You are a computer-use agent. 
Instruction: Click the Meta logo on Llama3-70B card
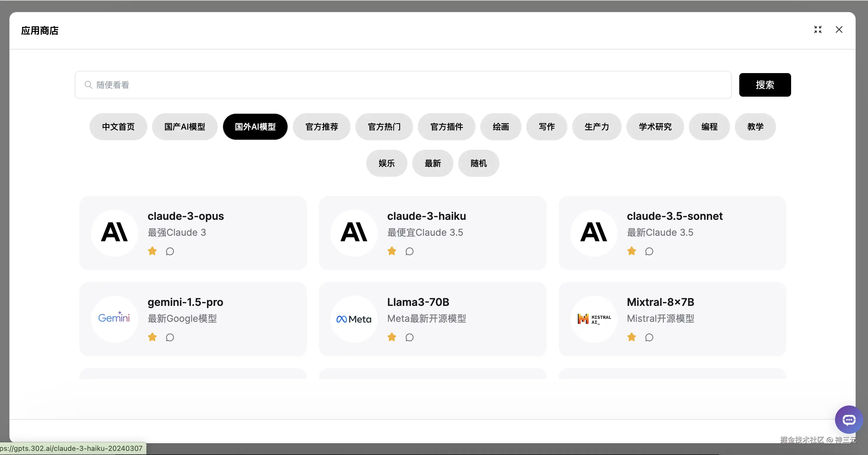coord(354,319)
